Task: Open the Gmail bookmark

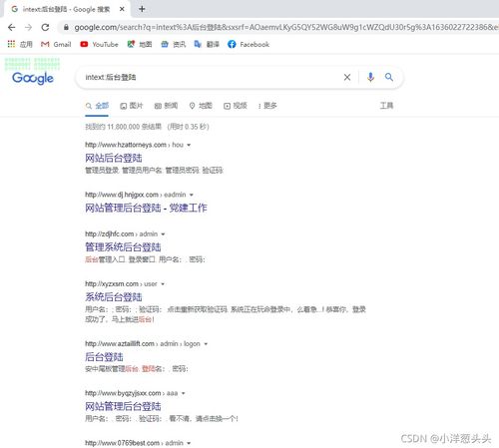Action: click(x=56, y=44)
